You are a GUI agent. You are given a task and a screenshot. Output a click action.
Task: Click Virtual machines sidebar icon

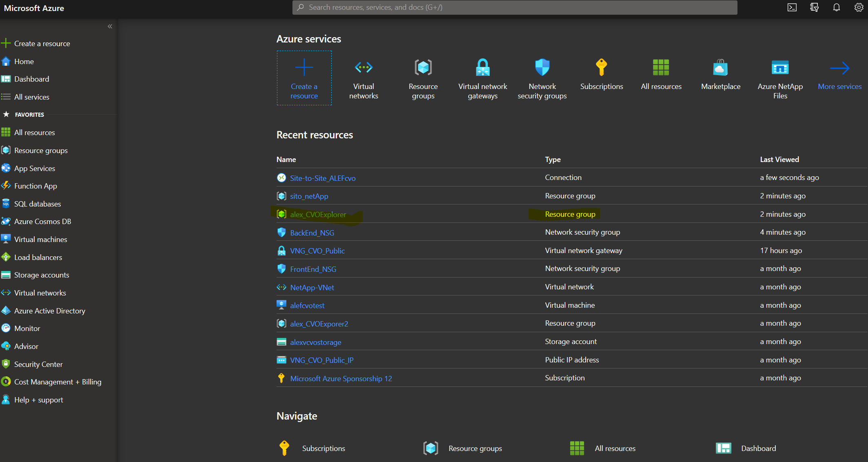(x=6, y=239)
